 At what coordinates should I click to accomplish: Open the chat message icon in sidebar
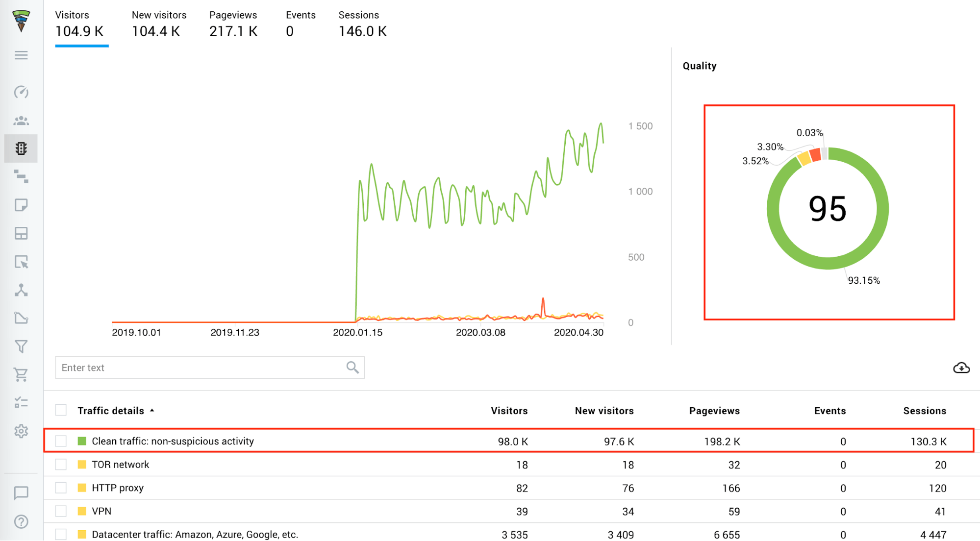[21, 493]
